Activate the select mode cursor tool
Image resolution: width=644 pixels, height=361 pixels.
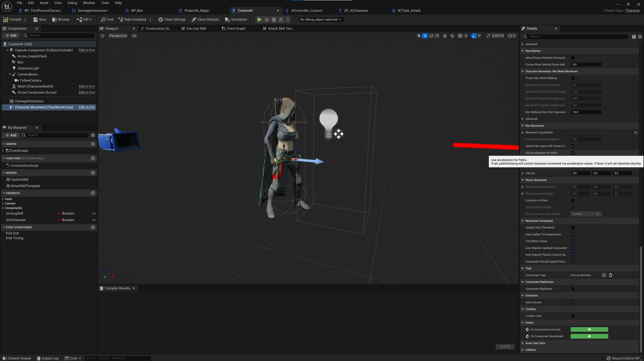419,36
